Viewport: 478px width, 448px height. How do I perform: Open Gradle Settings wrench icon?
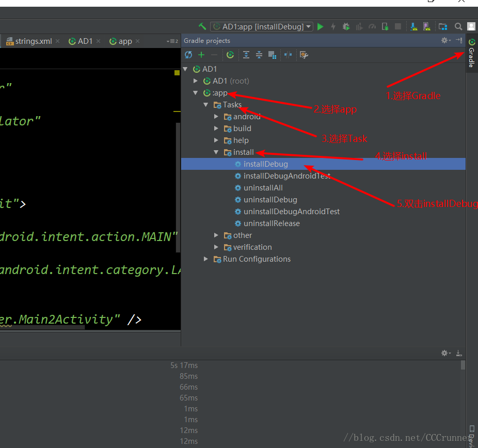(304, 55)
